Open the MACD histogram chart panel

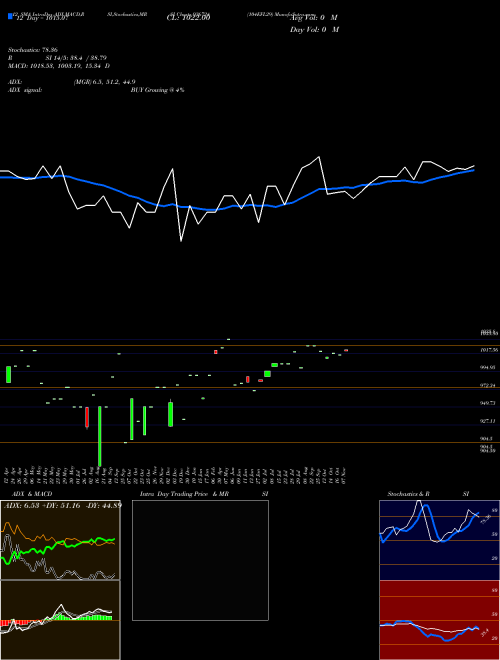coord(60,620)
